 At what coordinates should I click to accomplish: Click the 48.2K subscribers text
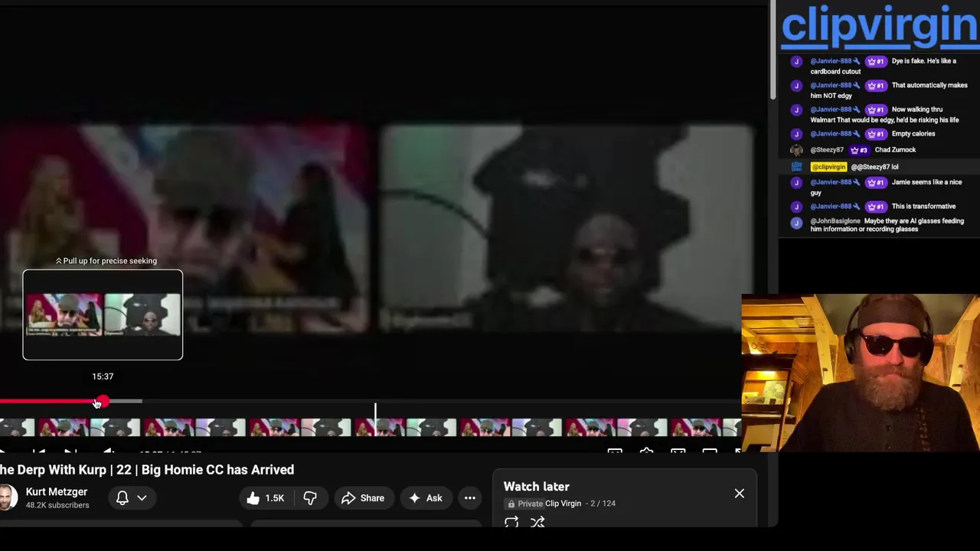[x=57, y=506]
